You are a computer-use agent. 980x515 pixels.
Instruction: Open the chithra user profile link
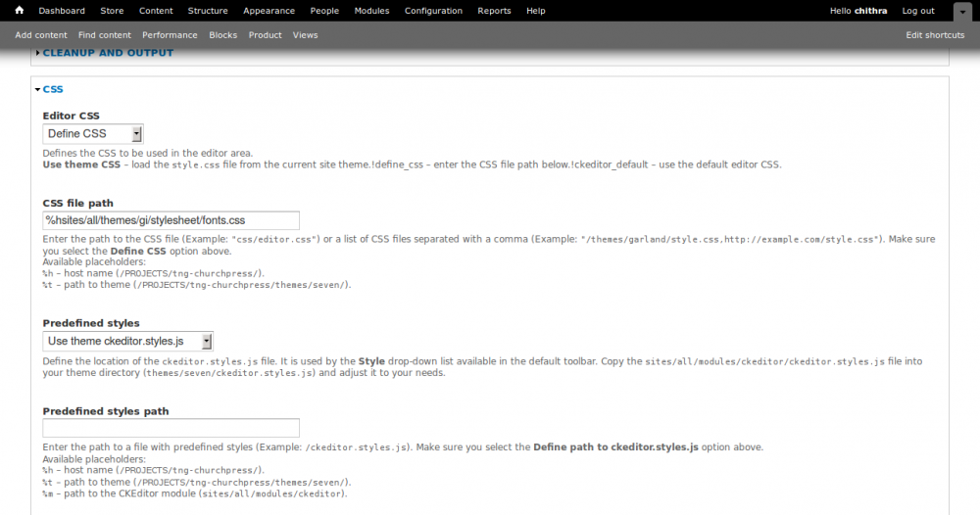(871, 11)
